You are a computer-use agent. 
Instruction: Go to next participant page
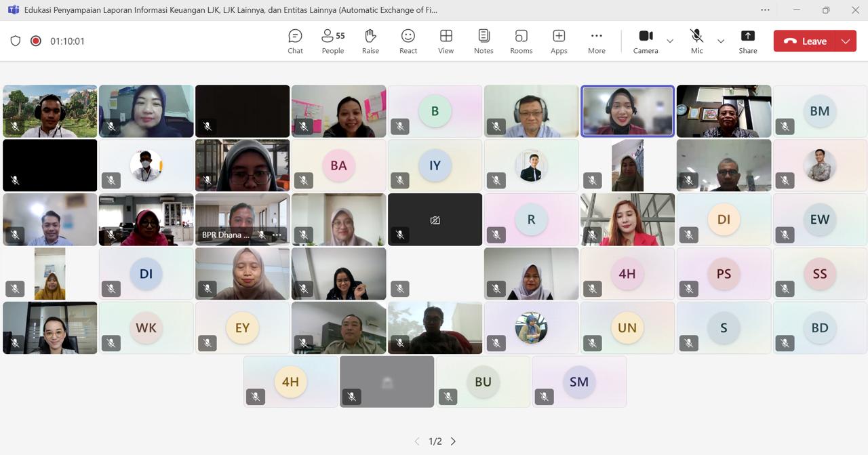coord(454,441)
